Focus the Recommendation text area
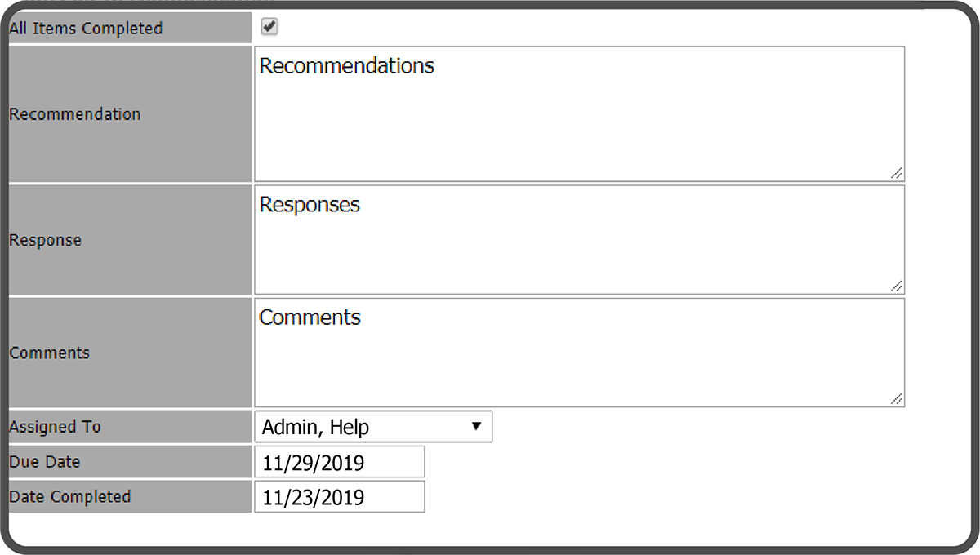This screenshot has width=980, height=555. pyautogui.click(x=579, y=122)
